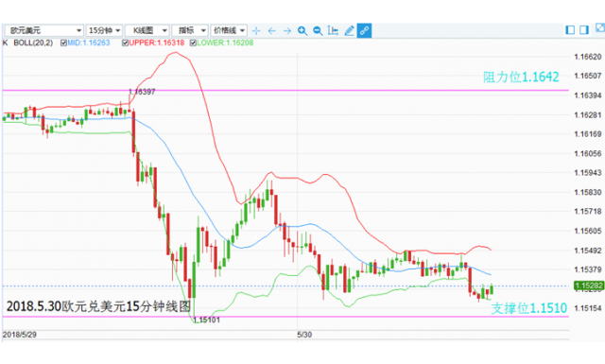Uncheck the MID line checkbox

coord(63,43)
